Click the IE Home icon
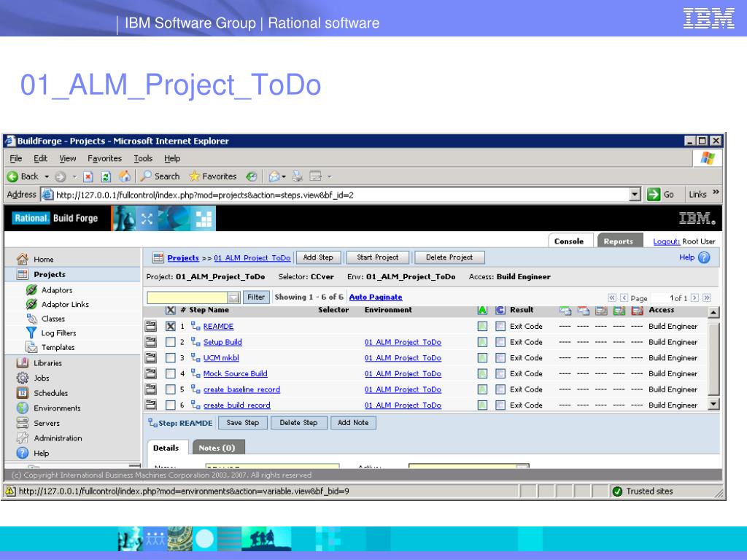The width and height of the screenshot is (747, 560). tap(124, 176)
